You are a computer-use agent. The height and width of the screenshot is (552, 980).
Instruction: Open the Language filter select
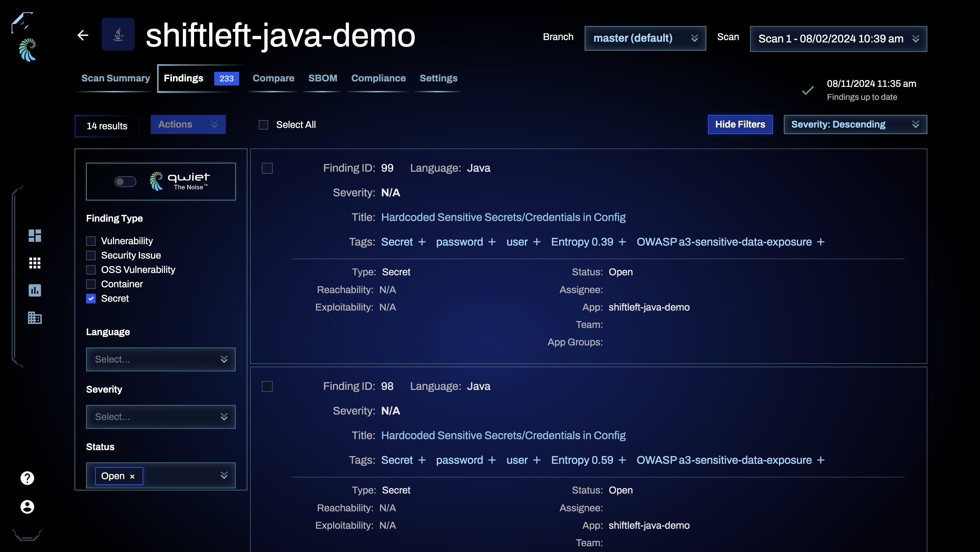point(161,359)
